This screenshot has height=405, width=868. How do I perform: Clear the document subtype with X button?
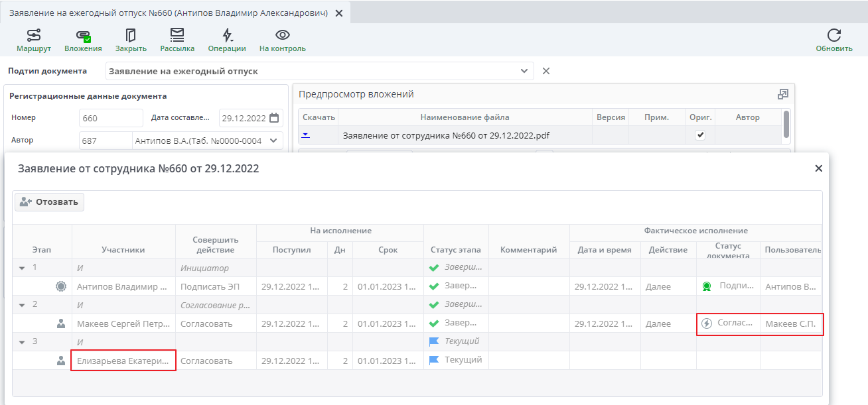click(x=546, y=71)
